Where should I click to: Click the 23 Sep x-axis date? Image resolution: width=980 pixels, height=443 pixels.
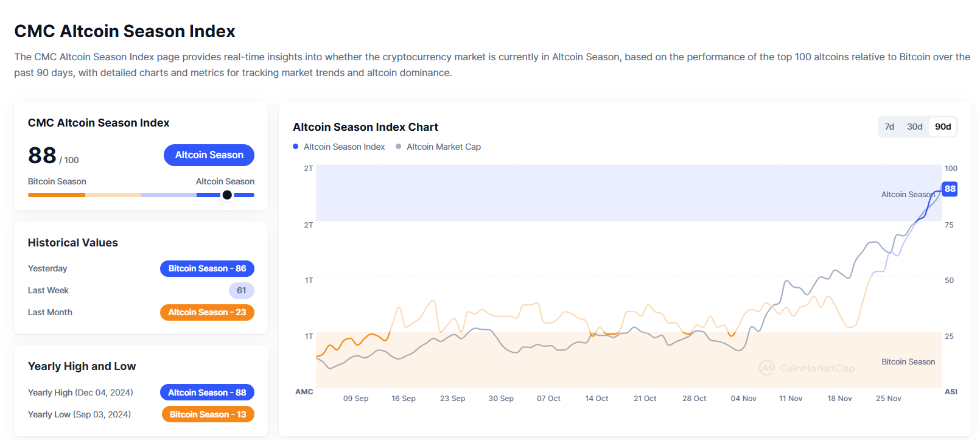[452, 399]
